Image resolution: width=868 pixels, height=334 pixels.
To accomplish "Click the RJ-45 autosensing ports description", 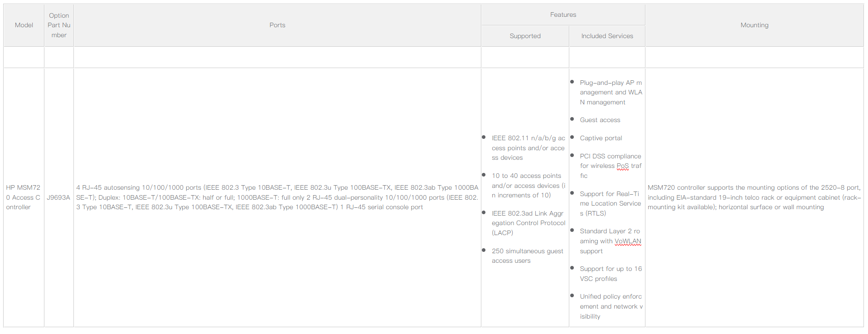I will pyautogui.click(x=277, y=197).
